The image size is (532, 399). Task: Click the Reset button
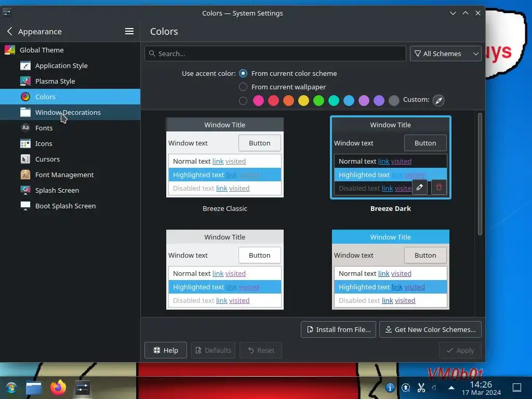(261, 350)
